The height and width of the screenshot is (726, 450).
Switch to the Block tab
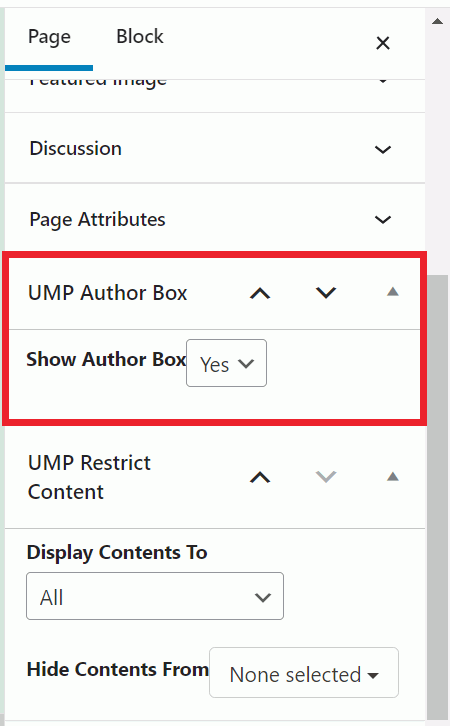pos(140,37)
